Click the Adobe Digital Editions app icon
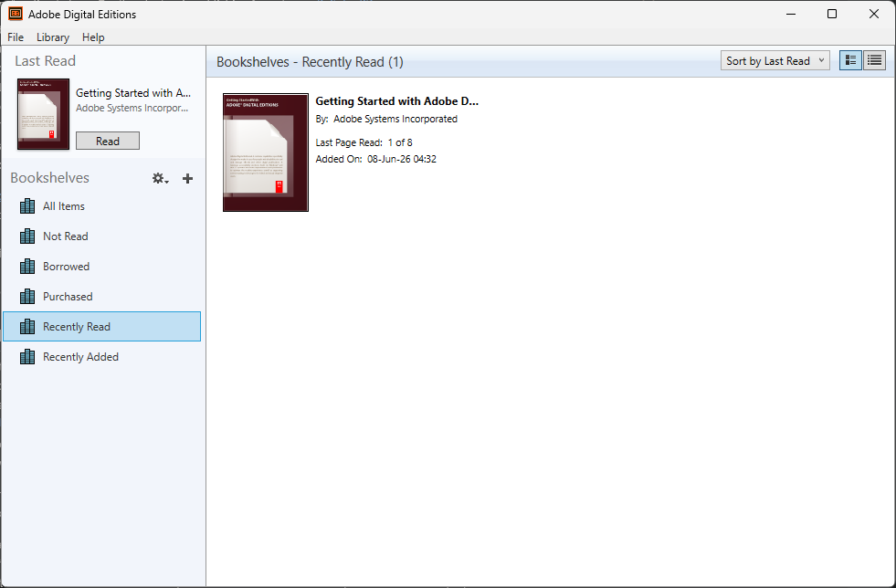 (16, 14)
